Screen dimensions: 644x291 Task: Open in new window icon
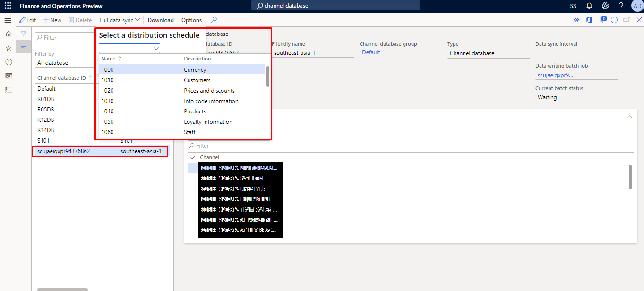pos(627,20)
